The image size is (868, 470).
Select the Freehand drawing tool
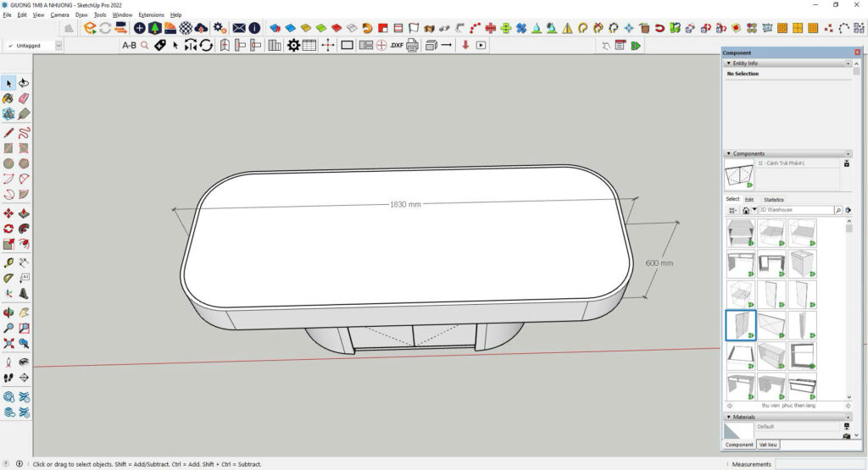[x=24, y=133]
